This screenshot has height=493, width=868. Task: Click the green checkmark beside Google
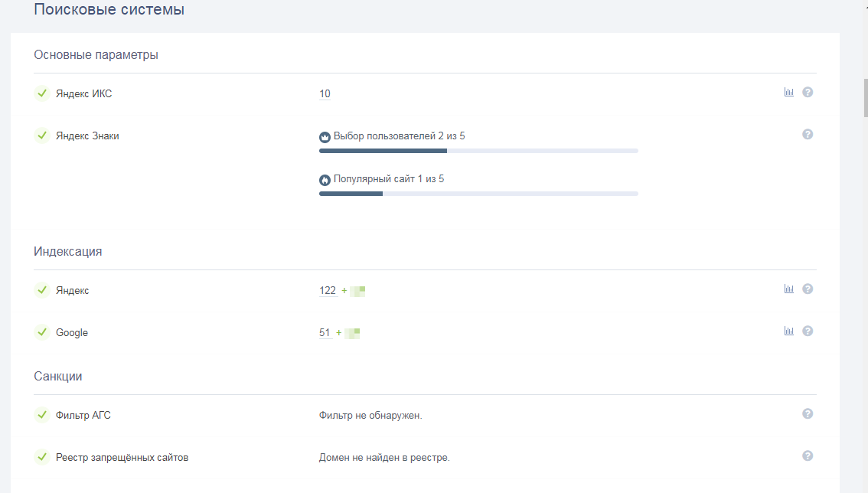click(42, 332)
